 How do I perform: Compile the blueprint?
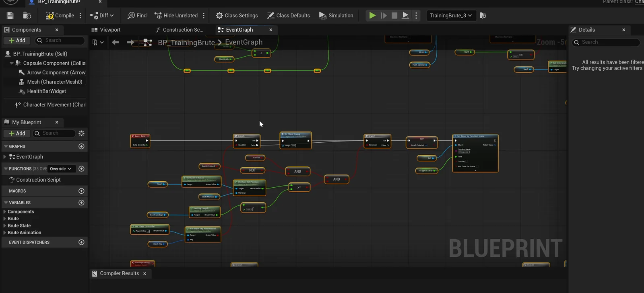point(60,16)
